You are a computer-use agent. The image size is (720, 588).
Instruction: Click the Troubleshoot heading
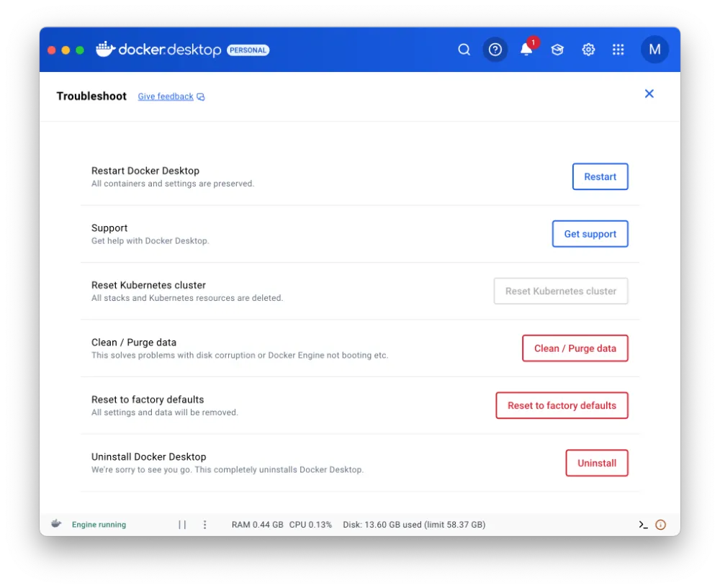click(x=91, y=96)
